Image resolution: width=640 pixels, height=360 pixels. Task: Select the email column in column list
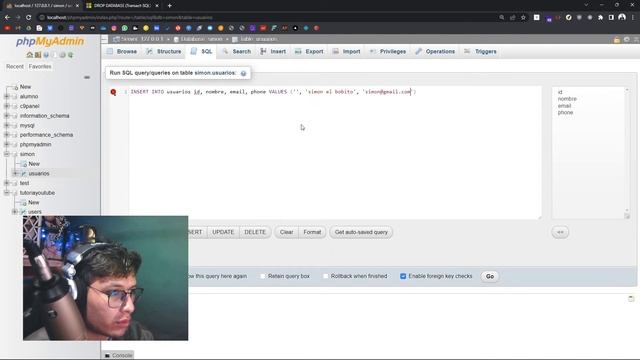point(564,106)
